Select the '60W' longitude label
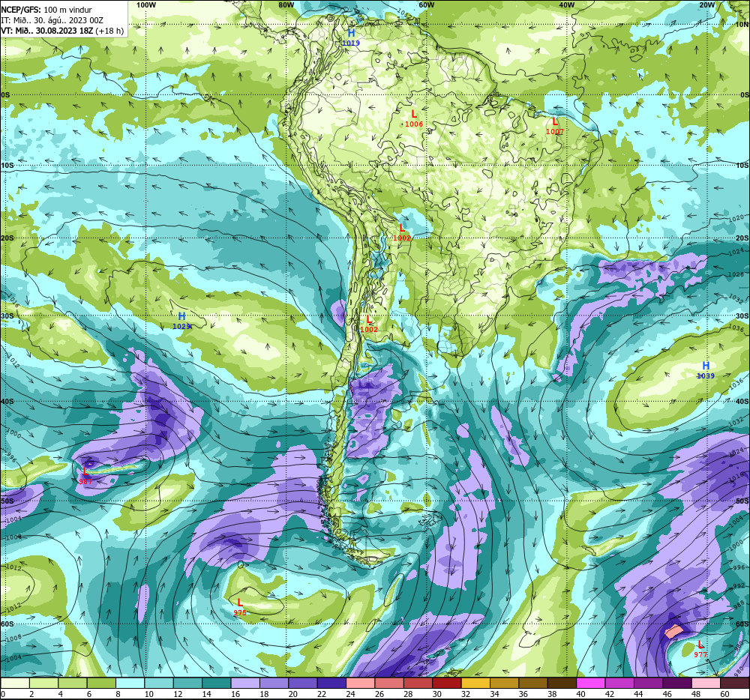750x700 pixels. (426, 4)
